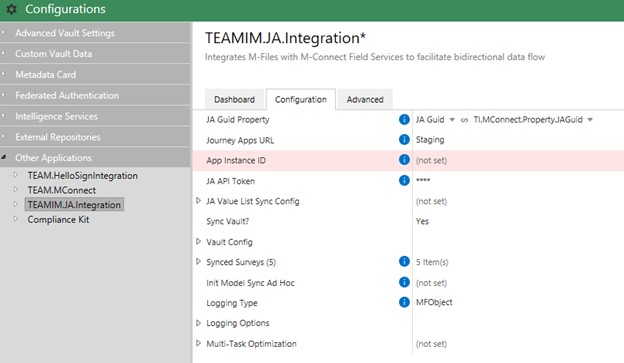Select Intelligence Services
This screenshot has height=363, width=624.
pyautogui.click(x=95, y=116)
